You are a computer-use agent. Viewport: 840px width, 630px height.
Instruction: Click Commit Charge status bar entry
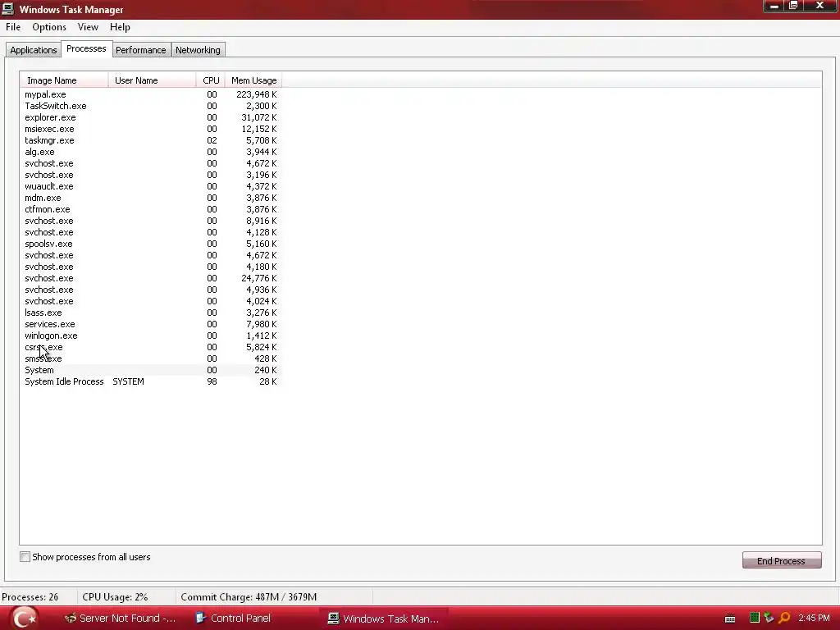click(249, 597)
